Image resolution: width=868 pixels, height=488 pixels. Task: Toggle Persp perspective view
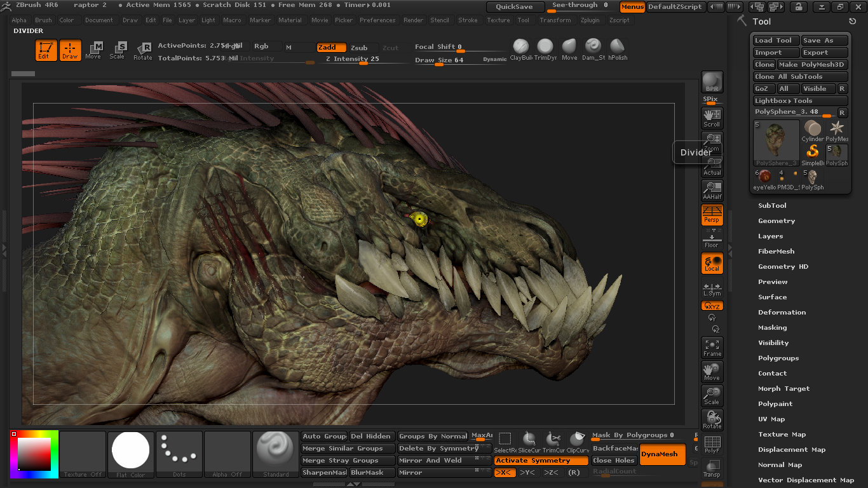pyautogui.click(x=711, y=215)
